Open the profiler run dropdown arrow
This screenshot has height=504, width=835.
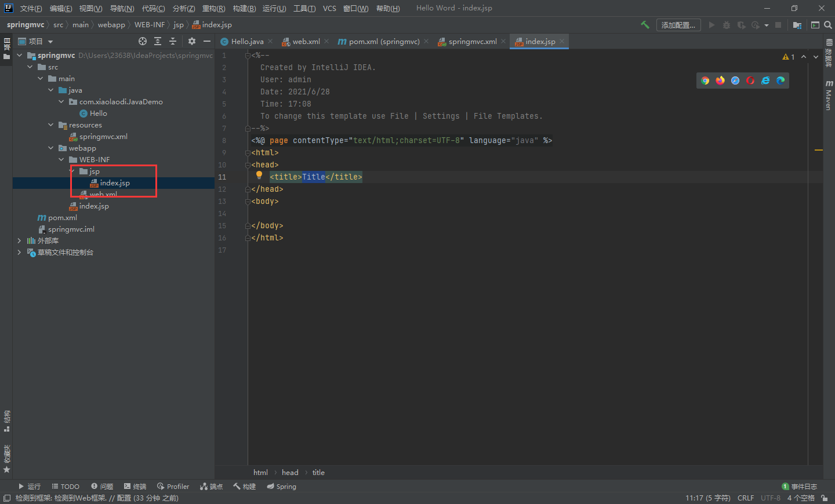tap(767, 25)
